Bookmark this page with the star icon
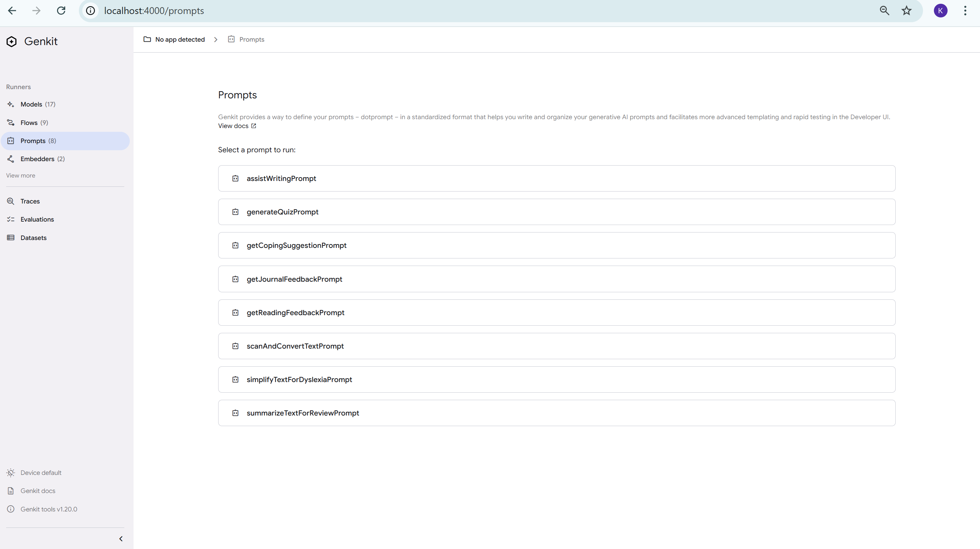The width and height of the screenshot is (980, 549). [x=907, y=11]
